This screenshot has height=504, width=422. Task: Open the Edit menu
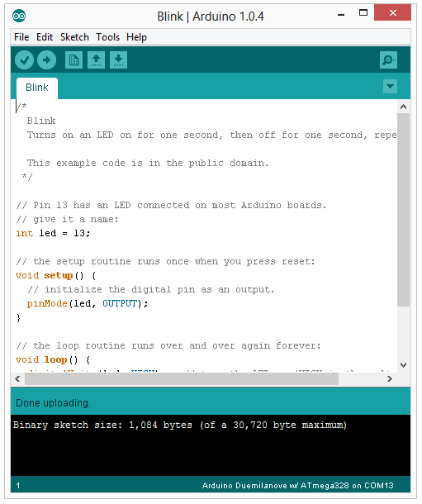[45, 37]
